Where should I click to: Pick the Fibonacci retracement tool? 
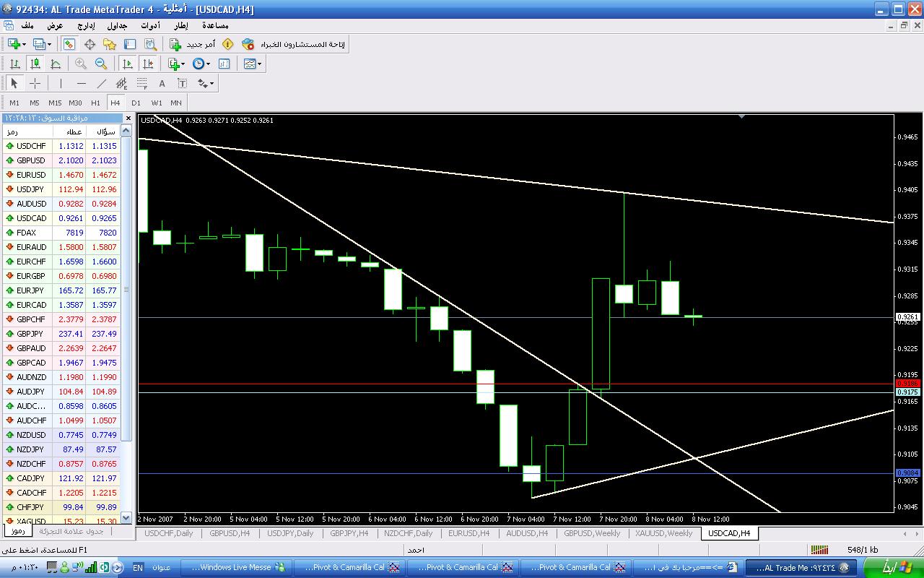point(141,83)
